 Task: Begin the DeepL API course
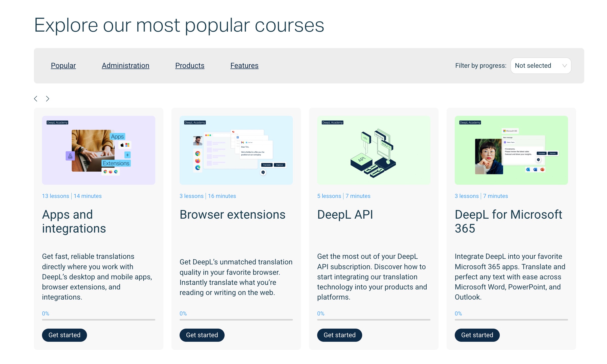click(x=339, y=335)
